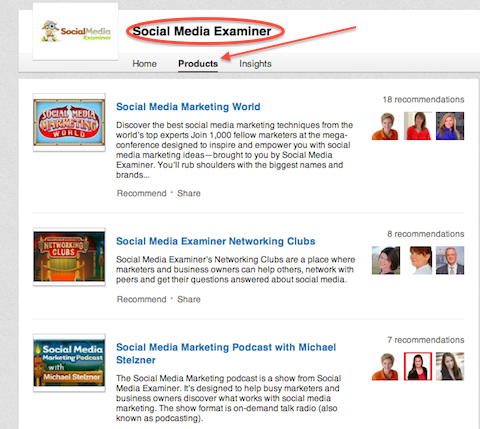Screen dimensions: 480x429
Task: Share Social Media Marketing World product
Action: point(189,193)
